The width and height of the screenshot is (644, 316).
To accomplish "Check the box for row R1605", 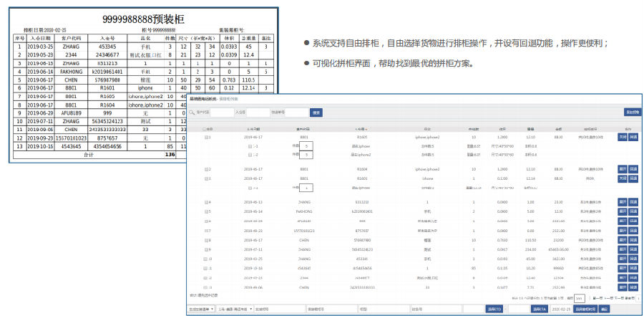I will (x=207, y=137).
